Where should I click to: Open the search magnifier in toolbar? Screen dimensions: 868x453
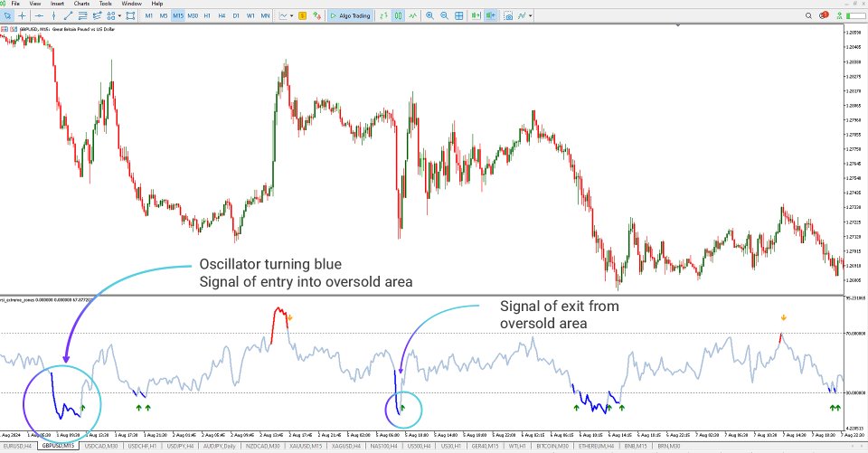[x=808, y=16]
